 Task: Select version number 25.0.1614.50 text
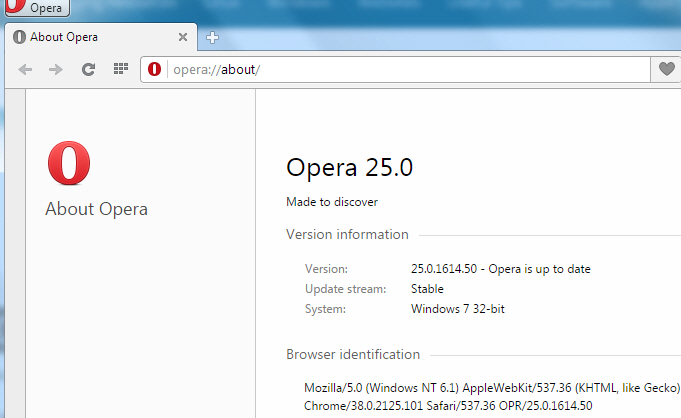(444, 269)
